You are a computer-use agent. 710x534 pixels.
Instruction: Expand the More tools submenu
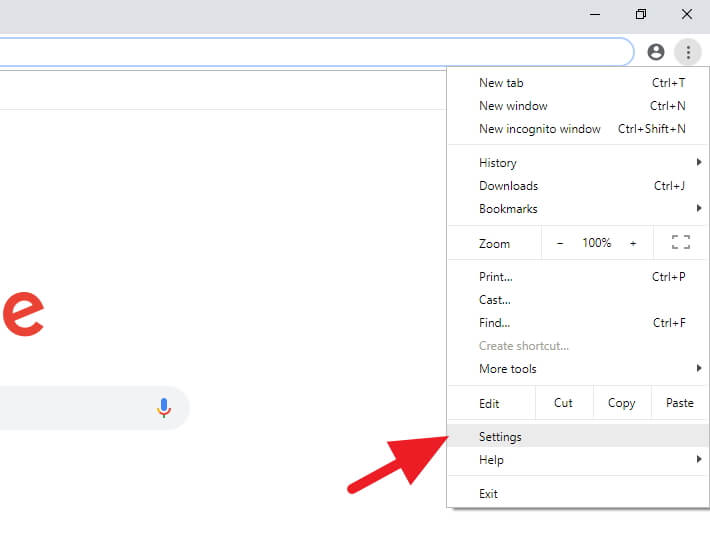pyautogui.click(x=578, y=369)
